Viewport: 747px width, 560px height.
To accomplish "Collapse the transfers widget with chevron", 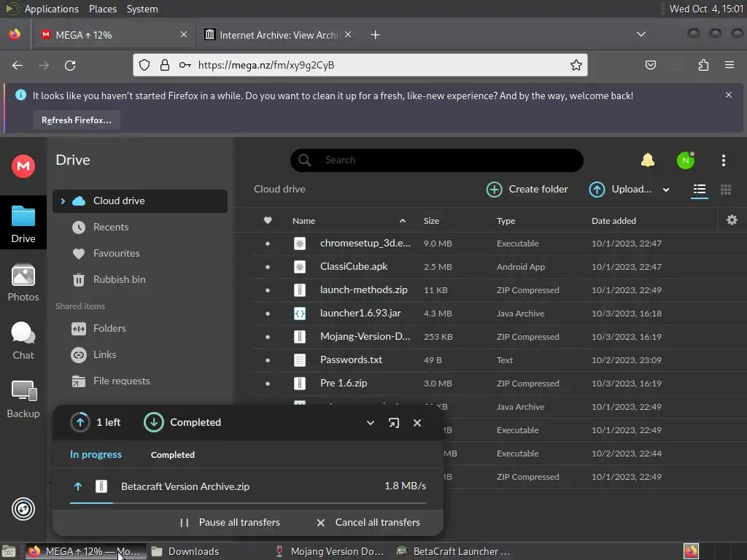I will (x=370, y=423).
